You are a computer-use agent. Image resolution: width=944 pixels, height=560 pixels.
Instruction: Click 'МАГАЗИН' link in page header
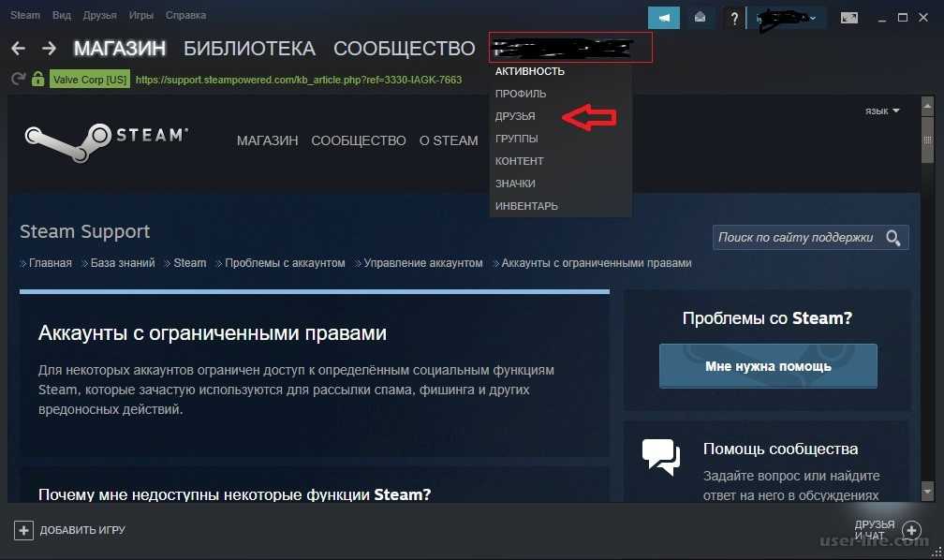point(267,140)
